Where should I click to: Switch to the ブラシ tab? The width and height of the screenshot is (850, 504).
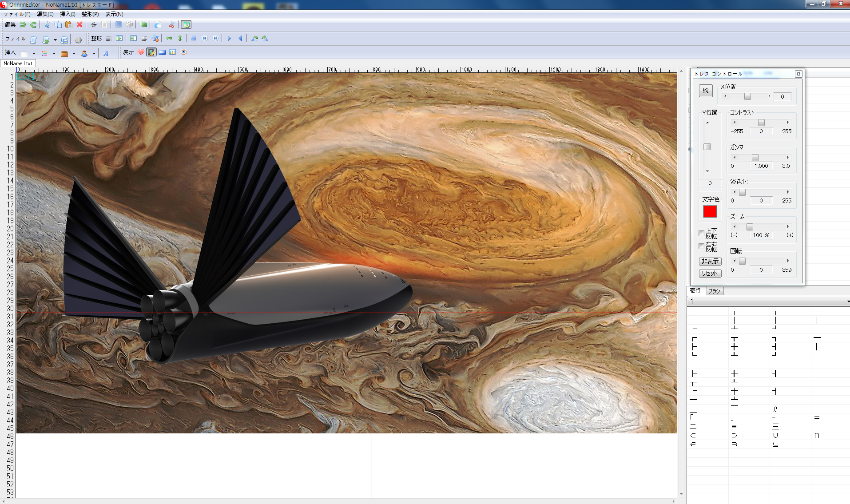[714, 291]
